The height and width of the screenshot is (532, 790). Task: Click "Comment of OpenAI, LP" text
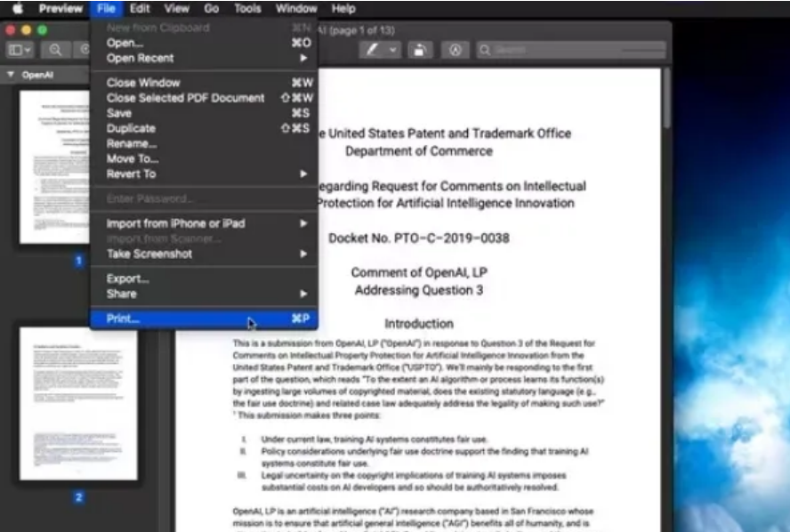coord(419,272)
